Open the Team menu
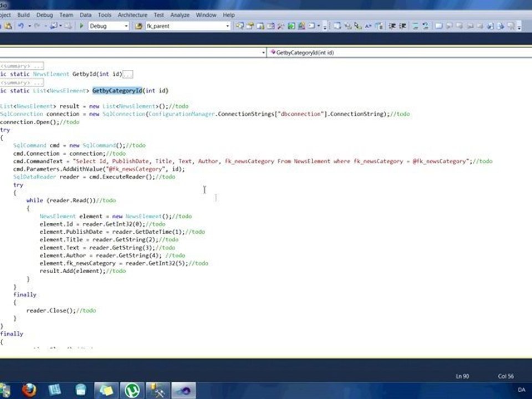The height and width of the screenshot is (399, 532). coord(66,15)
